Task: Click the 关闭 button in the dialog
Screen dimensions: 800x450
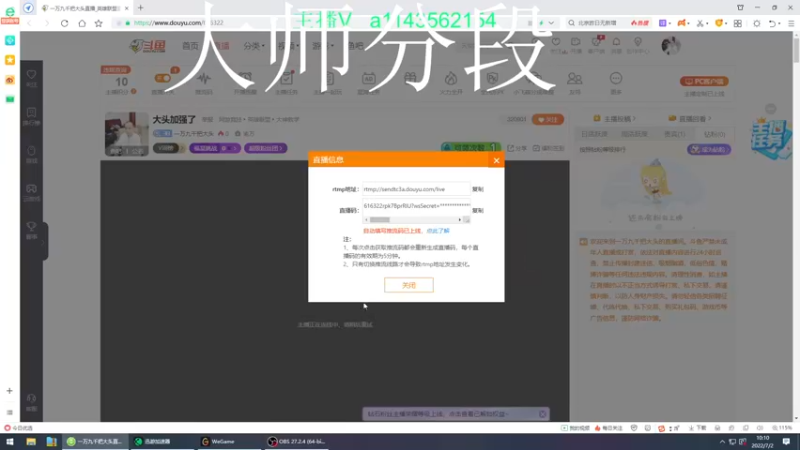Action: 409,285
